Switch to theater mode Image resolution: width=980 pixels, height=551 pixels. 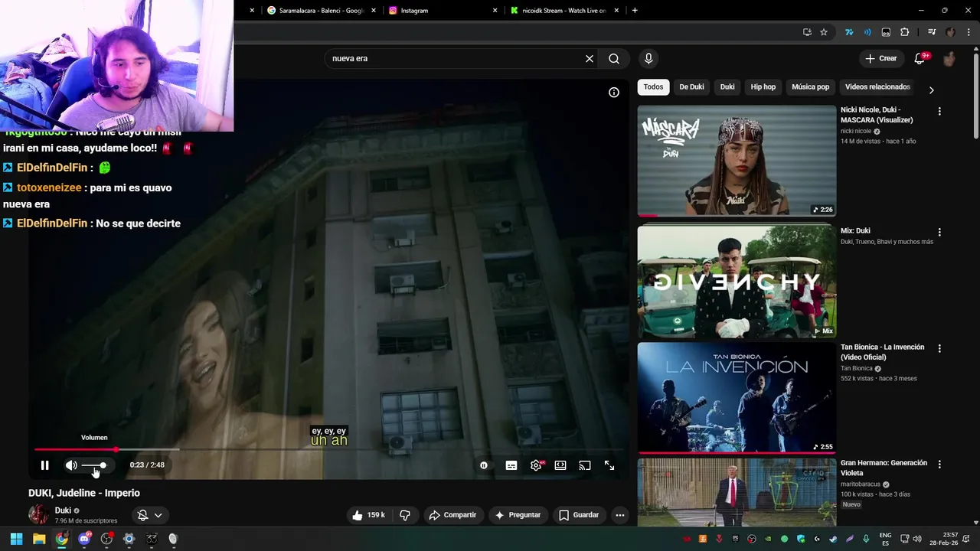tap(560, 465)
